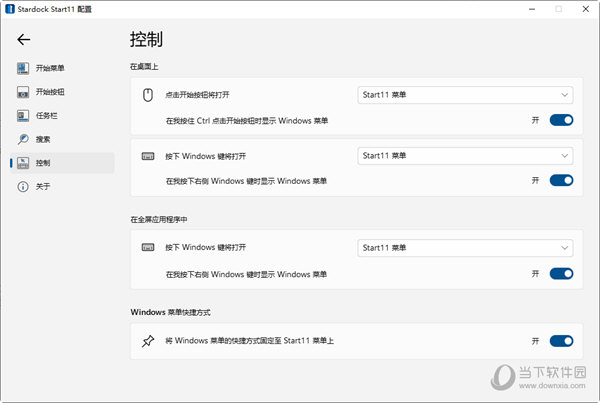The width and height of the screenshot is (600, 403).
Task: Click the 关于 info icon
Action: pyautogui.click(x=23, y=187)
